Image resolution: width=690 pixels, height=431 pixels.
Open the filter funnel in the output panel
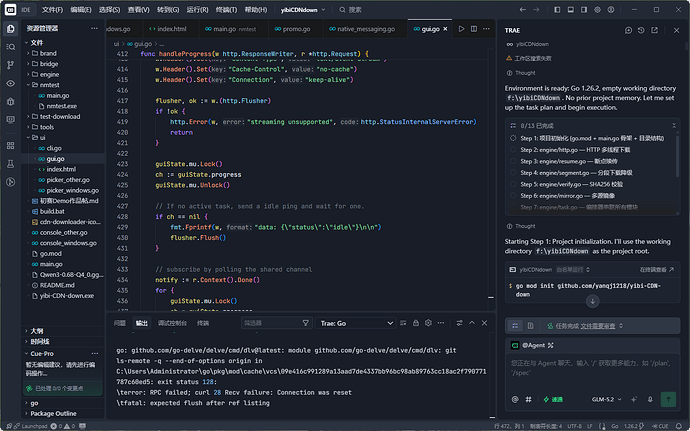pos(306,323)
